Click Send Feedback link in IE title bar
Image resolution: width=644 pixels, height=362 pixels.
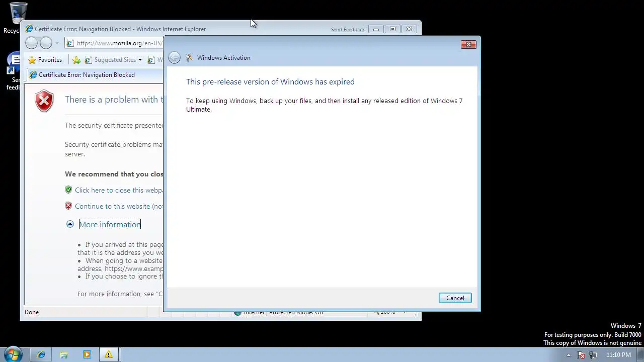348,30
